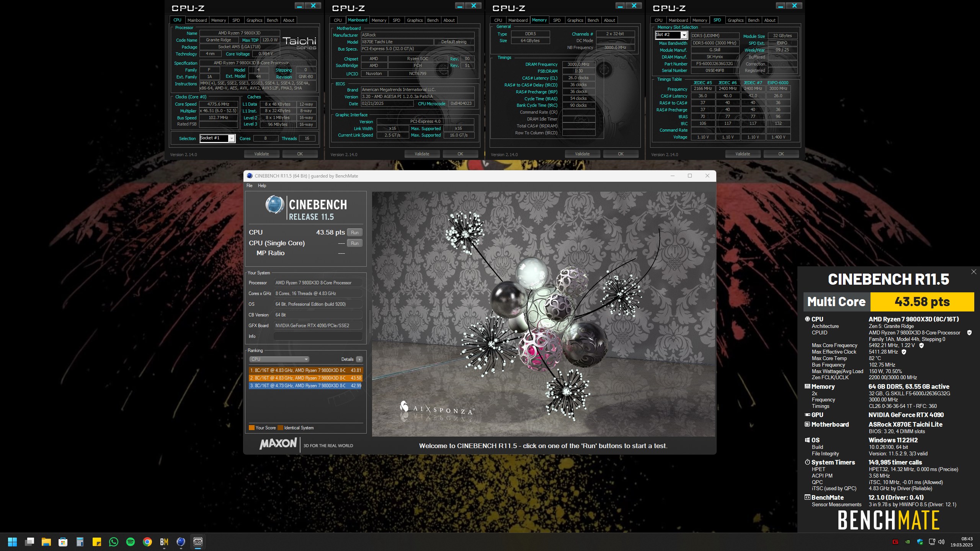
Task: Click the yellow 43.58 pts Multi Core score
Action: click(922, 302)
